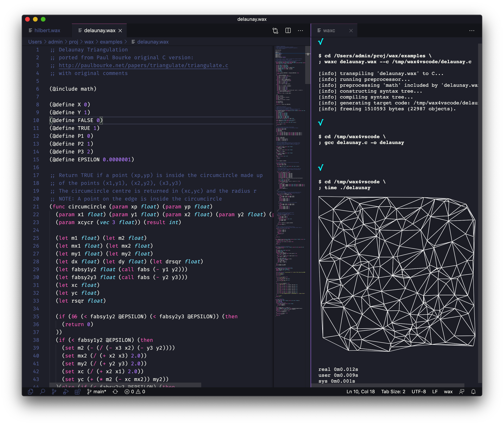
Task: Click the Search magnifier icon
Action: click(42, 391)
